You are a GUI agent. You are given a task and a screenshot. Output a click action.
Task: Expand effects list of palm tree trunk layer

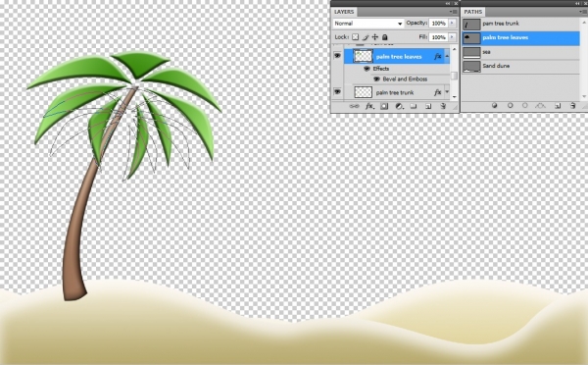(447, 92)
